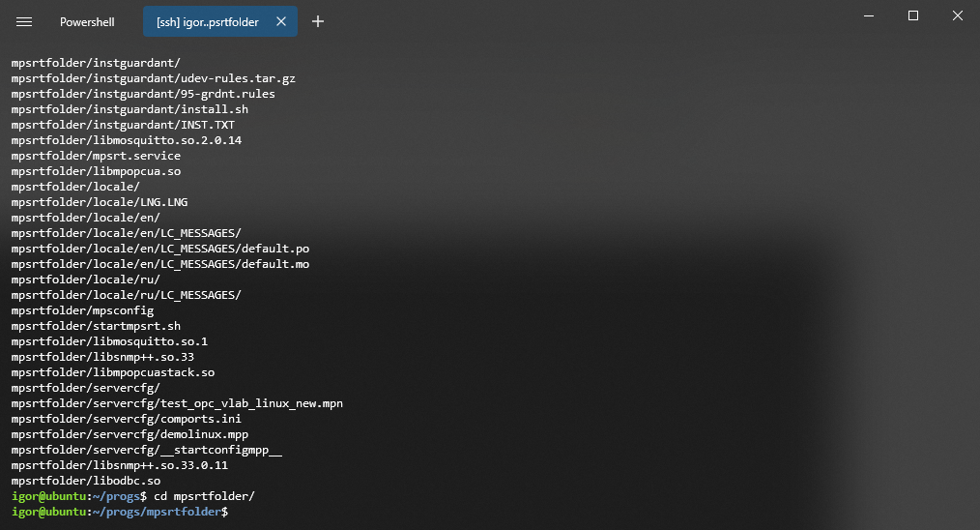Click the line mpsrtfolder/locale/ru/LC_MESSAGES/
The width and height of the screenshot is (980, 530).
tap(127, 295)
